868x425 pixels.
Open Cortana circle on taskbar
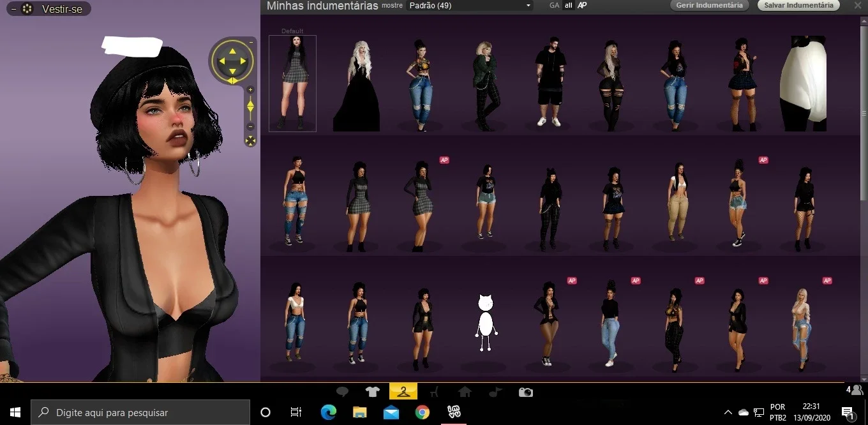coord(266,412)
